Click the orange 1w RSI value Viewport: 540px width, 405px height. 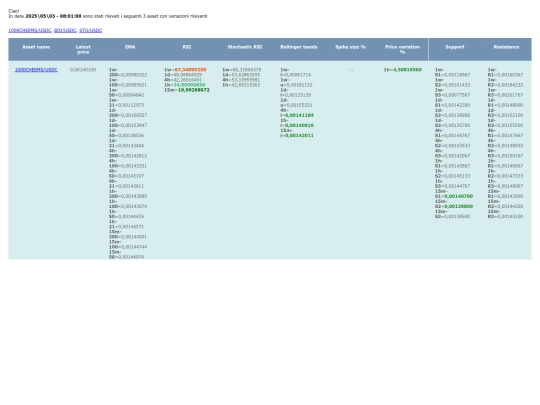pos(190,70)
